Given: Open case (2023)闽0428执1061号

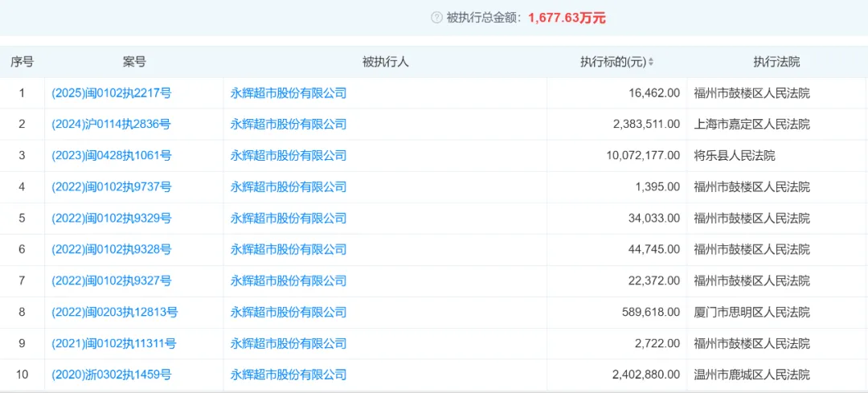Looking at the screenshot, I should (111, 156).
